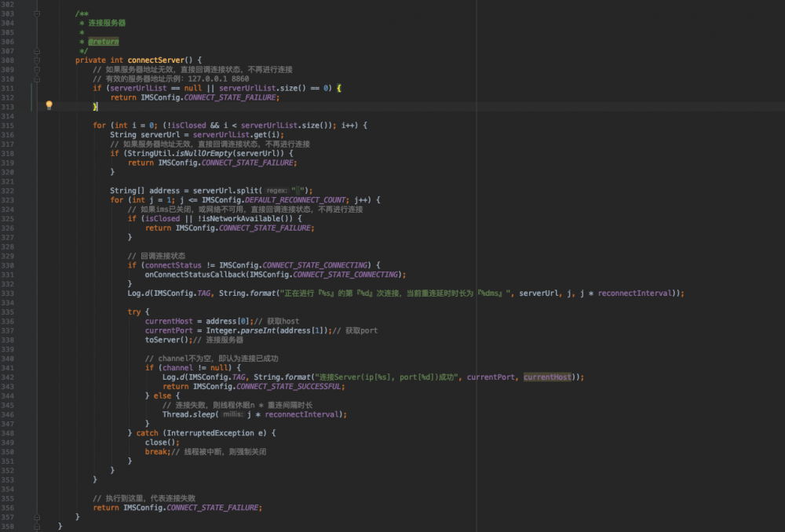Collapse the try block at line 334
Image resolution: width=785 pixels, height=532 pixels.
tap(36, 311)
